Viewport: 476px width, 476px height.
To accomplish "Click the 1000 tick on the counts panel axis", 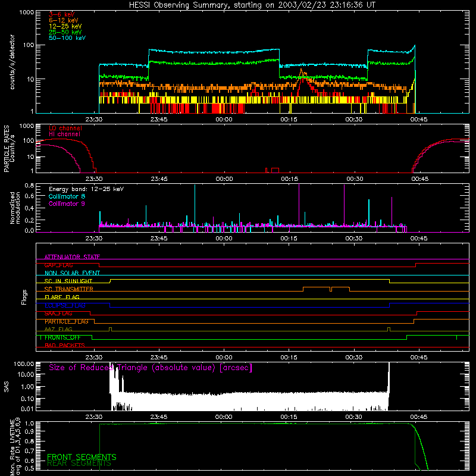I will 26,12.
